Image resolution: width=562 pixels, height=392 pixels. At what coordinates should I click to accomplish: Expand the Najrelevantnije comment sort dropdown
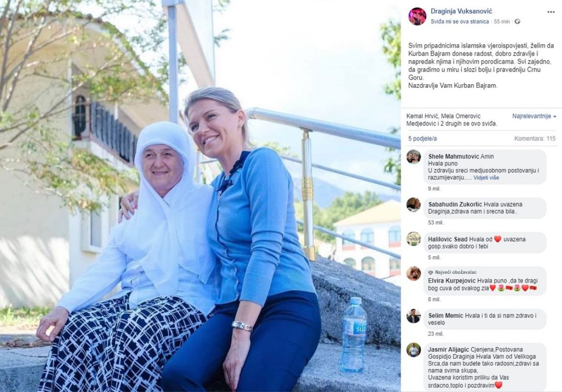(534, 116)
